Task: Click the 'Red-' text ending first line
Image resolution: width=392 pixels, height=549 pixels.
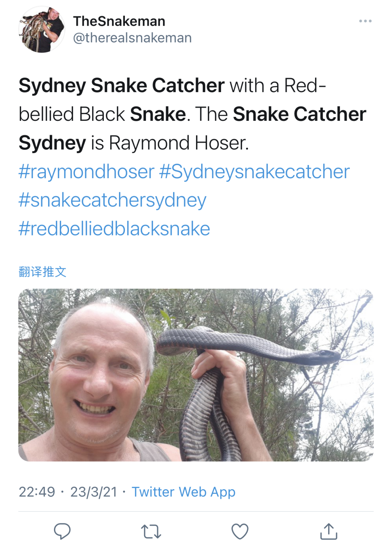Action: [305, 86]
